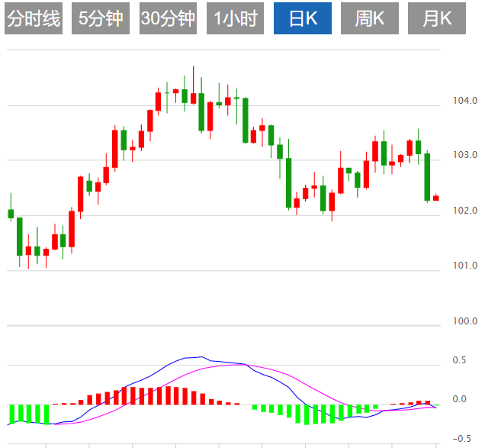Click the -0.5 MACD axis label
The image size is (485, 448).
[x=461, y=439]
